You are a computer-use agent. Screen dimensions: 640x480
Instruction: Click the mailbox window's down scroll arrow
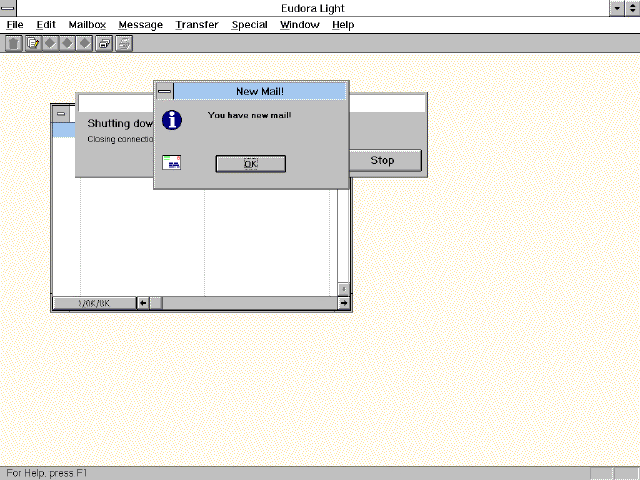(x=344, y=289)
